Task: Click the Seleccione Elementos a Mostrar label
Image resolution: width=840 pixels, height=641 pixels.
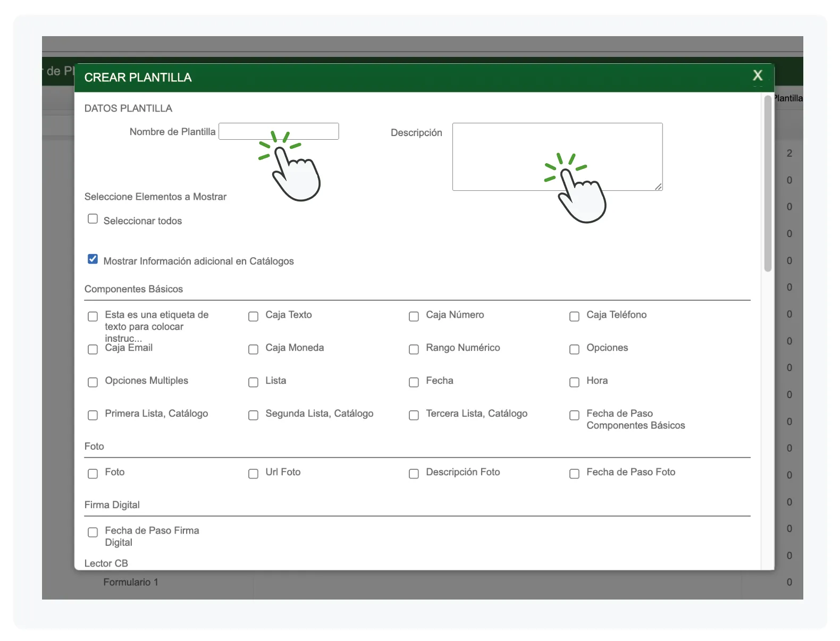Action: [x=155, y=197]
